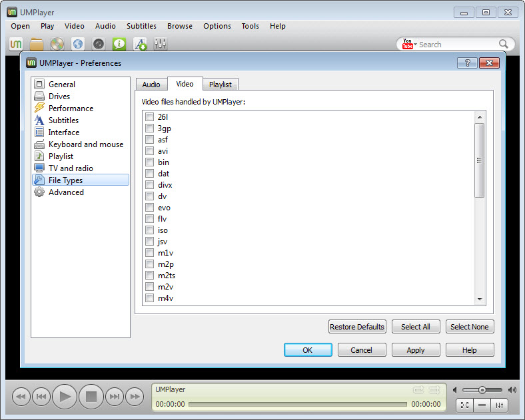Open the Browse menu
The image size is (525, 420).
[180, 26]
